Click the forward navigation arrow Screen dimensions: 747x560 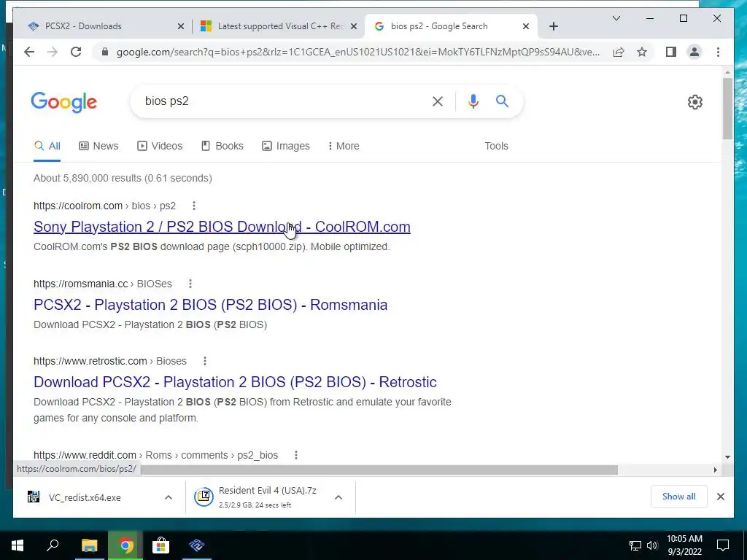pos(53,52)
